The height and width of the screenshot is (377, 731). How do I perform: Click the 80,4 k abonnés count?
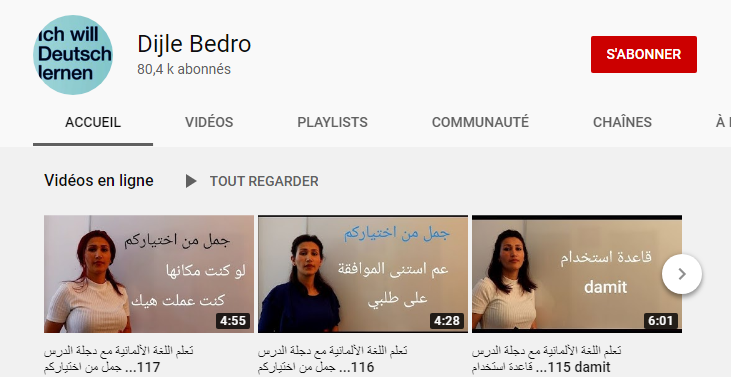184,69
